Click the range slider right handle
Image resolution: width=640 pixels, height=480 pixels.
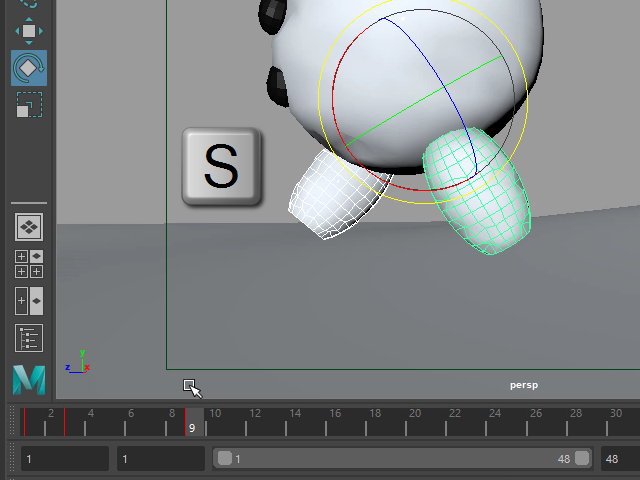tap(581, 458)
